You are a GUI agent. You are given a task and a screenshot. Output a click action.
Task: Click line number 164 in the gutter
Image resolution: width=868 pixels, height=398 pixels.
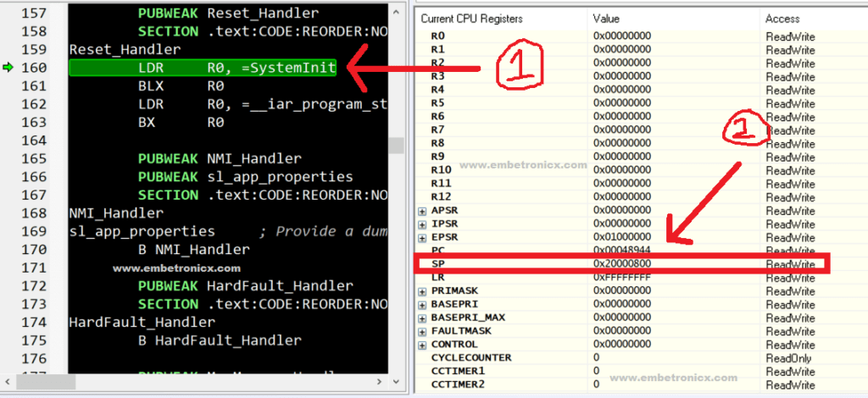34,141
